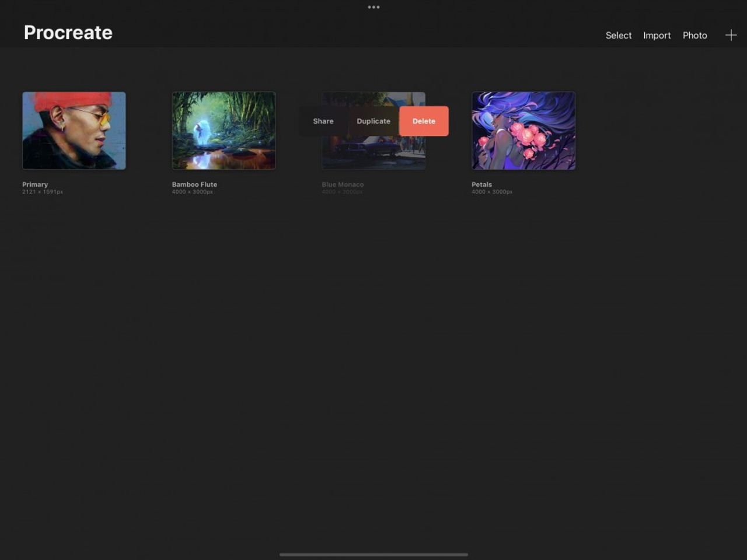Tap the home indicator bar at bottom
The height and width of the screenshot is (560, 747).
click(373, 554)
